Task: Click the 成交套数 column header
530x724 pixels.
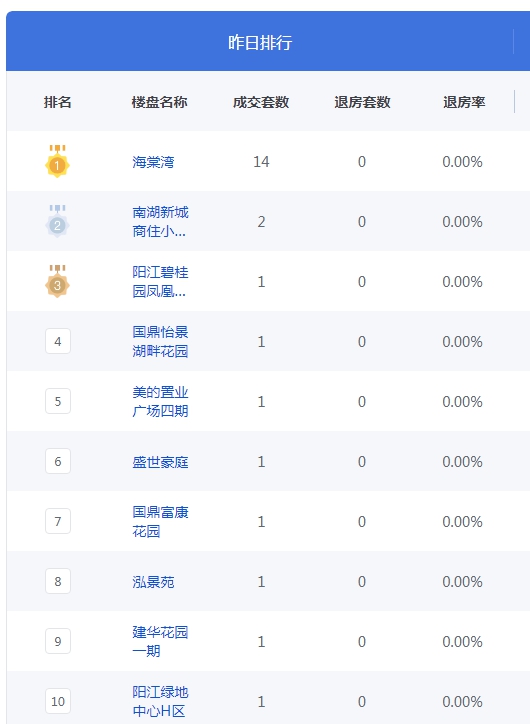Action: [x=261, y=102]
